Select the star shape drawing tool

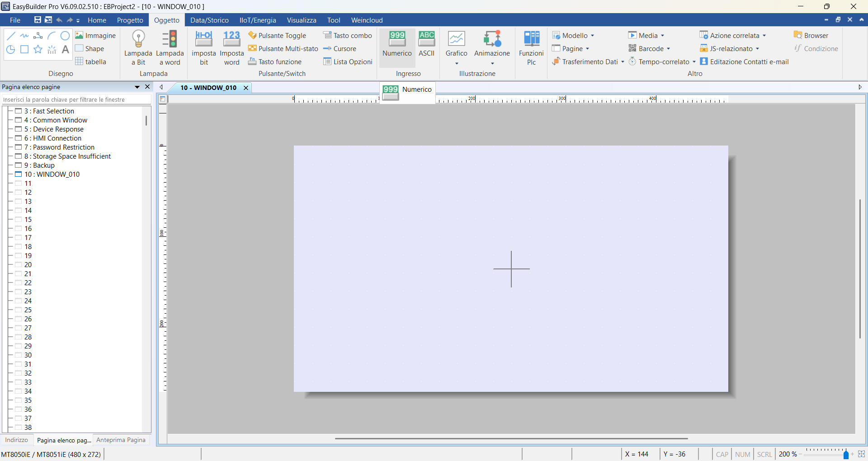coord(38,50)
